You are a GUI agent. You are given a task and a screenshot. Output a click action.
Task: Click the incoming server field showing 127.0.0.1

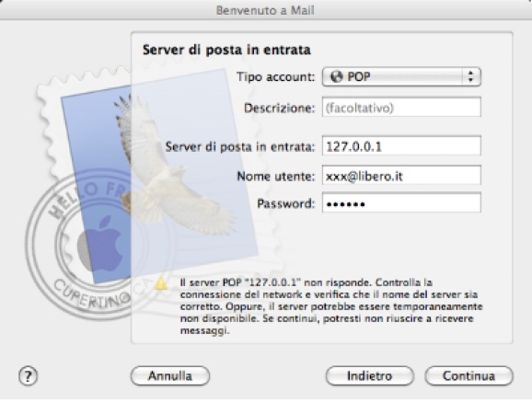click(x=401, y=146)
